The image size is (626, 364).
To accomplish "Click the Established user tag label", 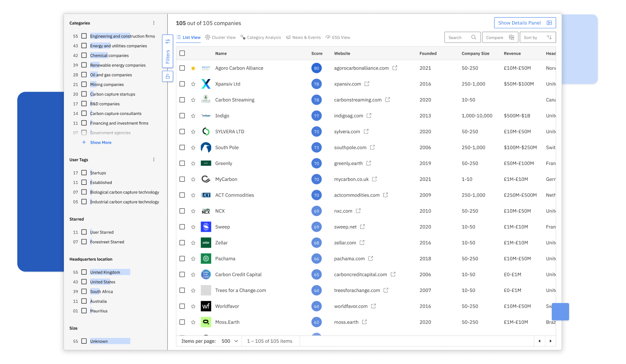I will point(101,183).
